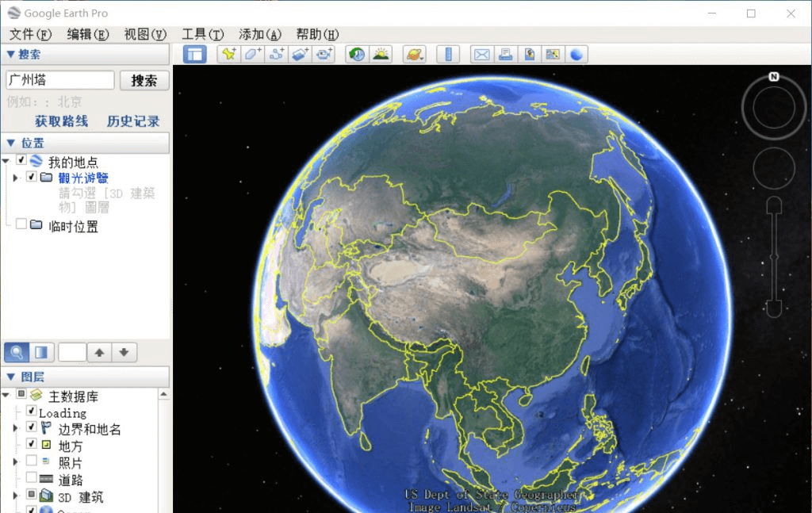
Task: Click the 搜索 button
Action: click(x=144, y=80)
